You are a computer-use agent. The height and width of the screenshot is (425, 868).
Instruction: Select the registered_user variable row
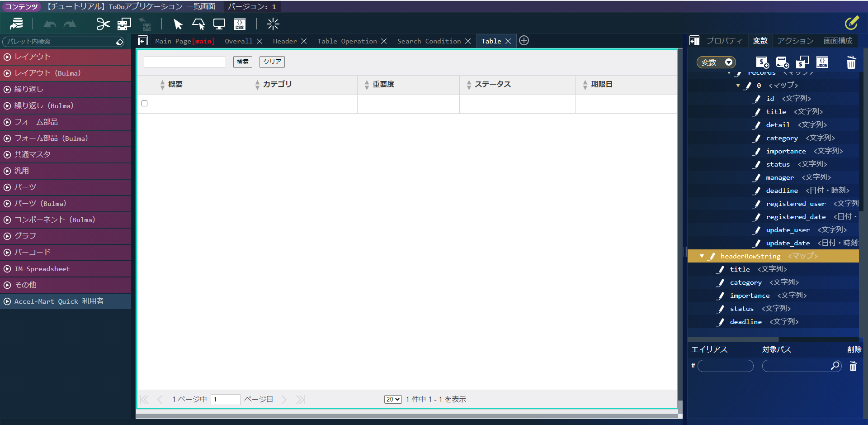coord(773,204)
